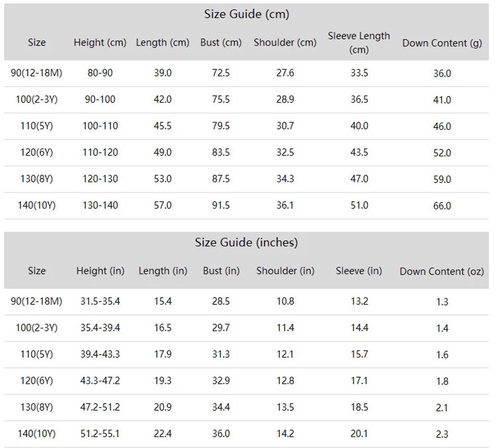Select the 'Height (cm)' column header
This screenshot has width=498, height=448.
[x=100, y=43]
